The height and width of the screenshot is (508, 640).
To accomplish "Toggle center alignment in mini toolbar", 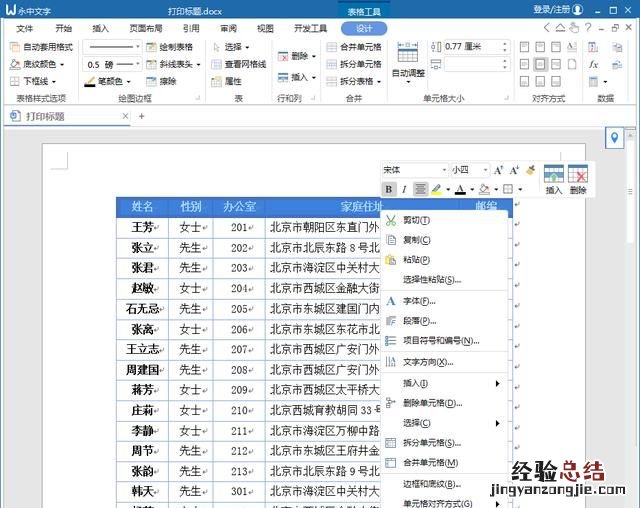I will click(x=420, y=189).
